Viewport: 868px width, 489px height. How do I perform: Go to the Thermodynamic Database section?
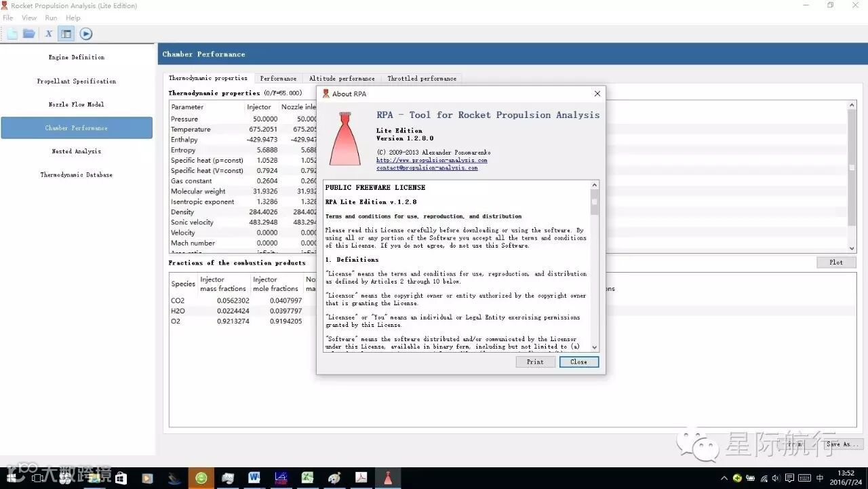tap(77, 174)
